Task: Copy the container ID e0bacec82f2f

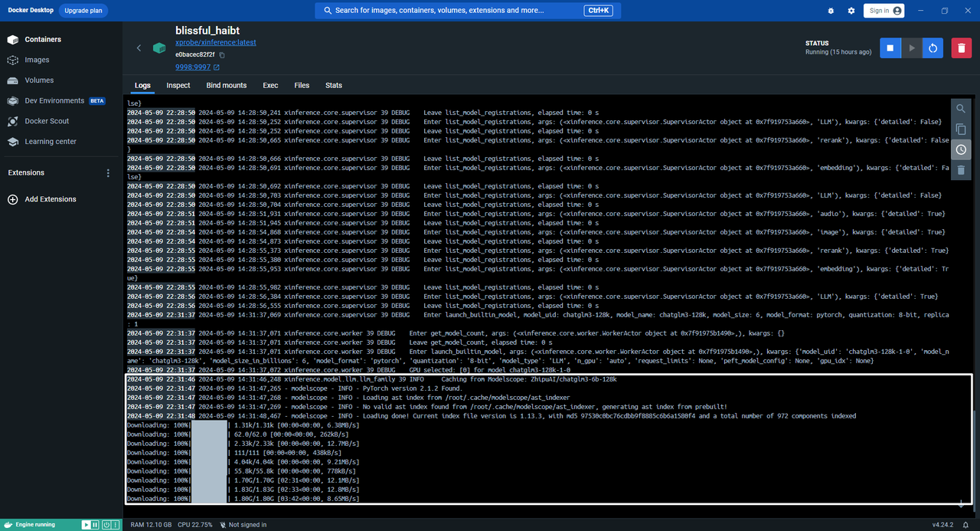Action: coord(222,55)
